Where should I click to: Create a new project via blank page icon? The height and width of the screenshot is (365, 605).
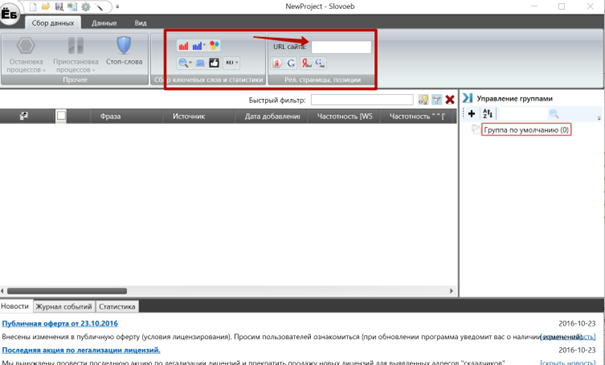click(33, 7)
